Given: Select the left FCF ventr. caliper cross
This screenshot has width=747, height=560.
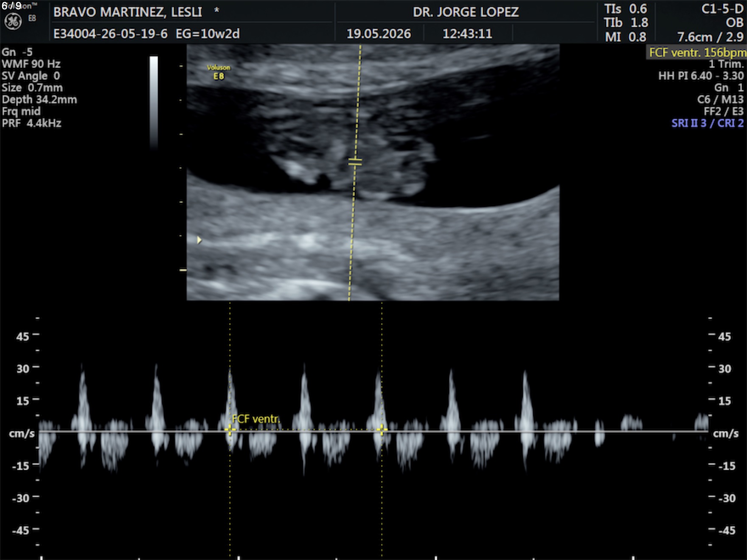Looking at the screenshot, I should pos(230,430).
